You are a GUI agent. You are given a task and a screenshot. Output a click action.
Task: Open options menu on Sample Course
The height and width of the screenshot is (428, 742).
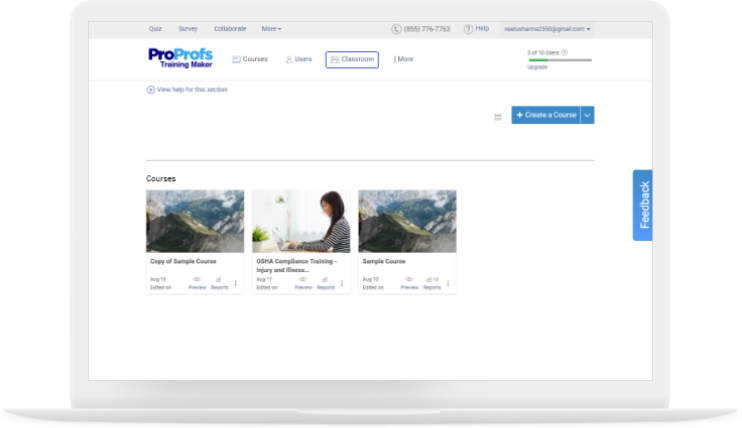click(448, 284)
